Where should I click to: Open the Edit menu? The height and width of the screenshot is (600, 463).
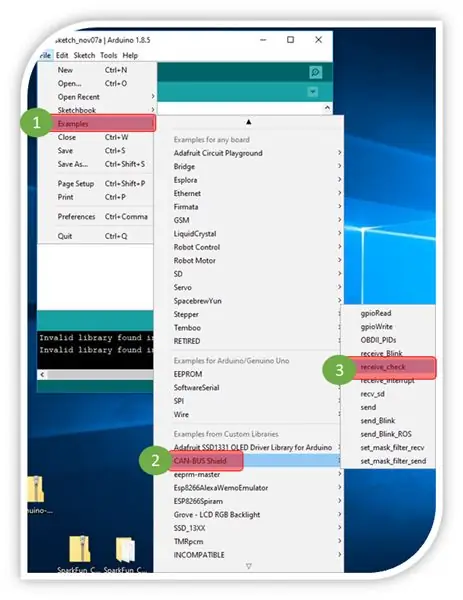(x=62, y=55)
